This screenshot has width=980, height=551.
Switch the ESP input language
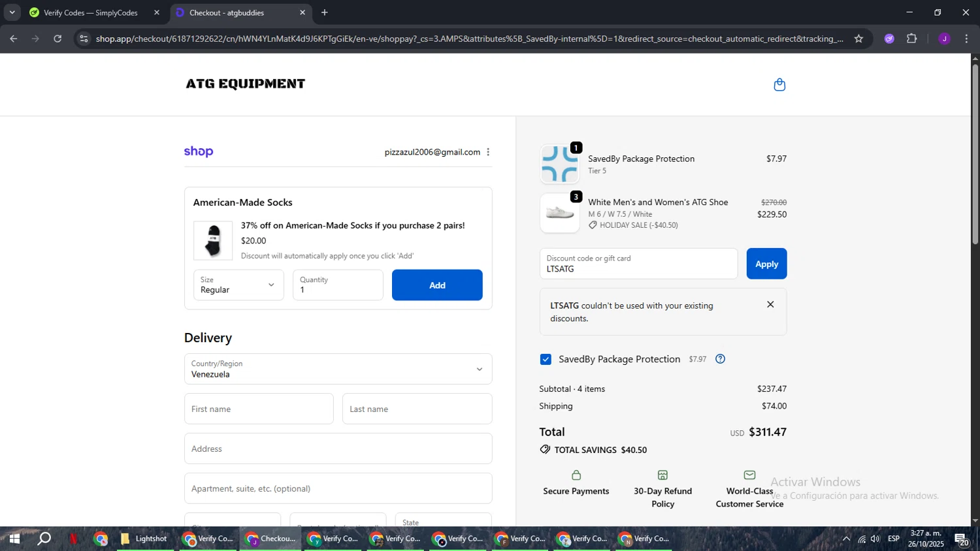point(894,539)
